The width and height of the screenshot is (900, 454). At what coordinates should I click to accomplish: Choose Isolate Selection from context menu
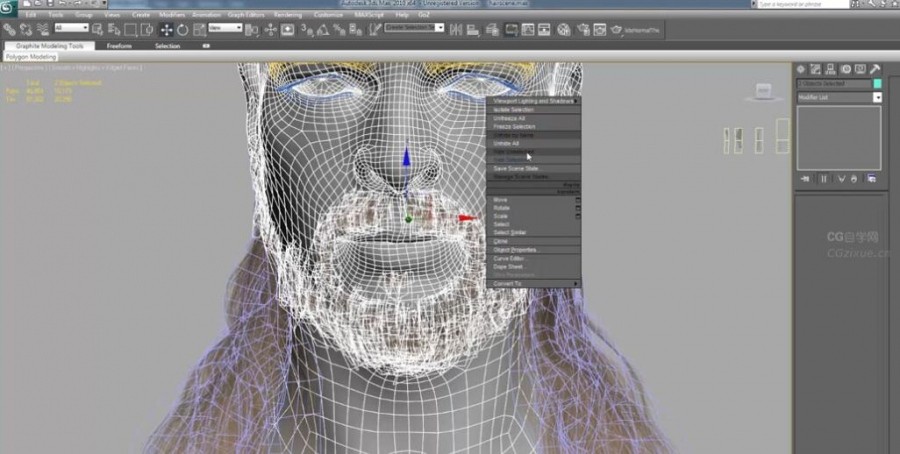point(534,110)
